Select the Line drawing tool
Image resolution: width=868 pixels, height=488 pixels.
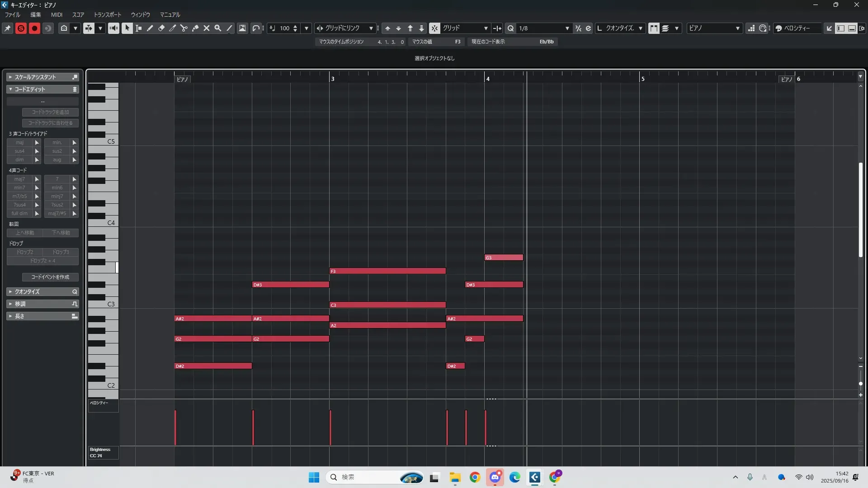[230, 28]
